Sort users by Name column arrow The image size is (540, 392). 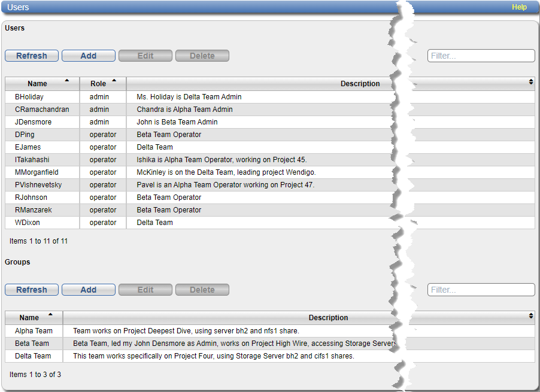click(66, 80)
